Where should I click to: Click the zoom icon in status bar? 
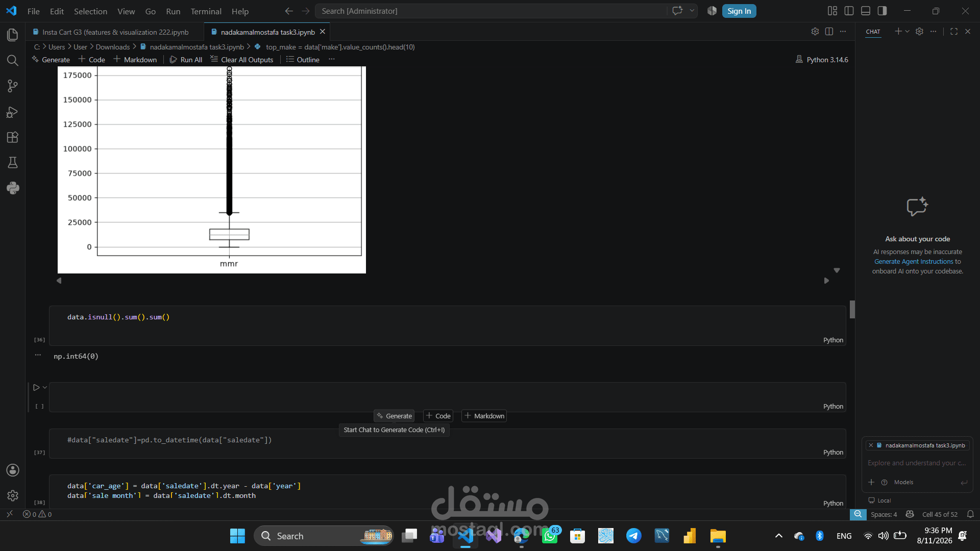pyautogui.click(x=858, y=514)
